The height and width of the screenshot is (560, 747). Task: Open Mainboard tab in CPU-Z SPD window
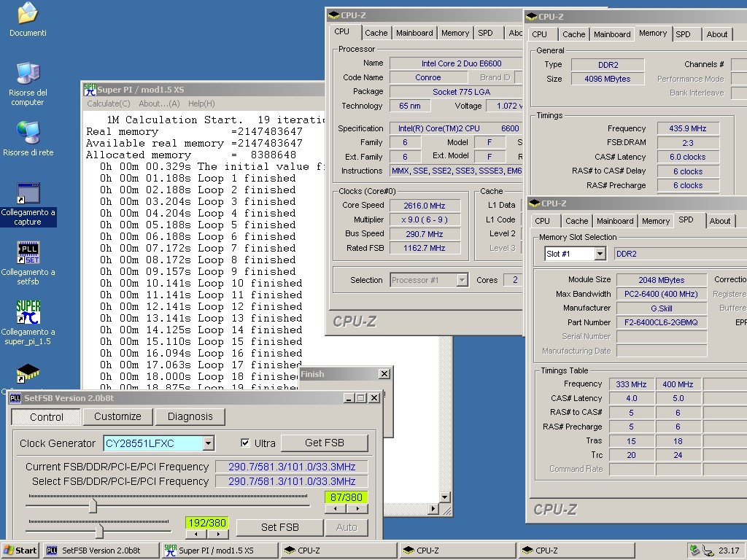tap(615, 221)
